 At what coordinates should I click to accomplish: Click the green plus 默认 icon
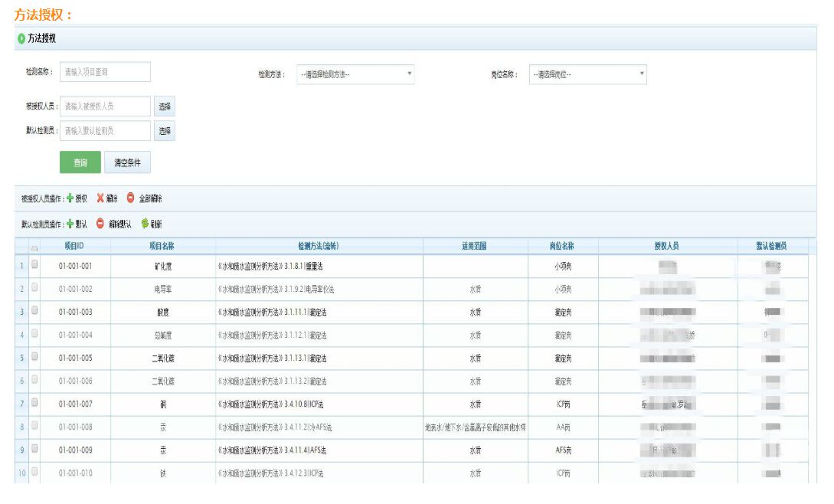[x=70, y=224]
